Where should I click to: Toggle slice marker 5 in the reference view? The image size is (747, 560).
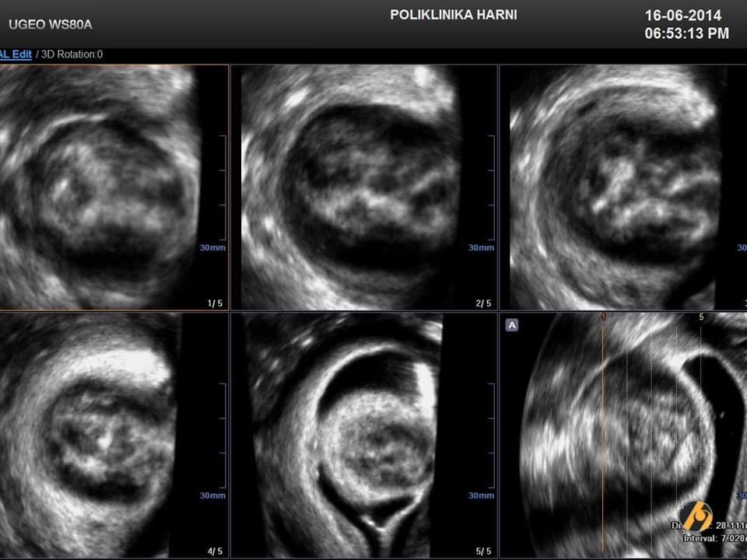tap(701, 317)
